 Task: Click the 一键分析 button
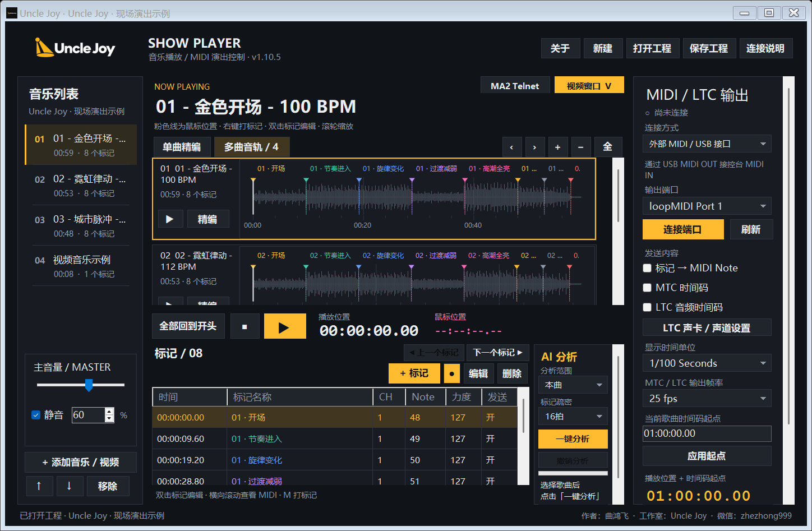[x=573, y=439]
